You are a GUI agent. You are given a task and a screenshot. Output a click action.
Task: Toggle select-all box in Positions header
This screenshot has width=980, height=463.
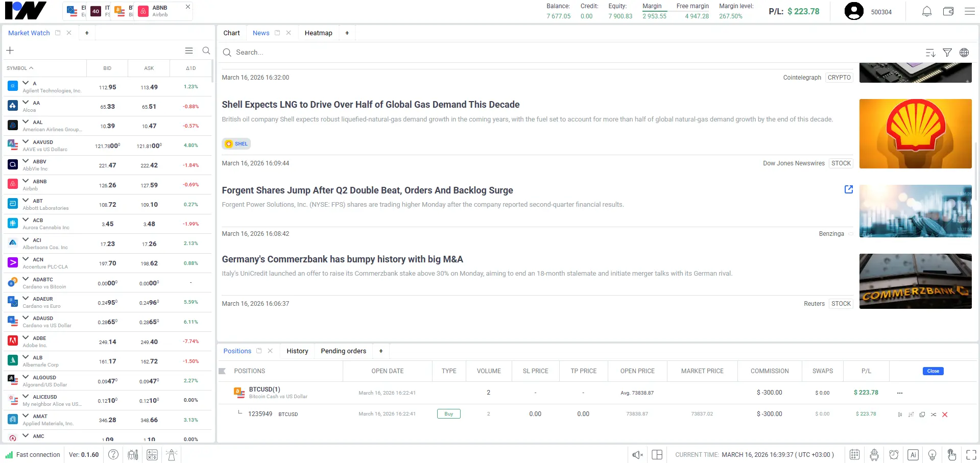point(222,371)
